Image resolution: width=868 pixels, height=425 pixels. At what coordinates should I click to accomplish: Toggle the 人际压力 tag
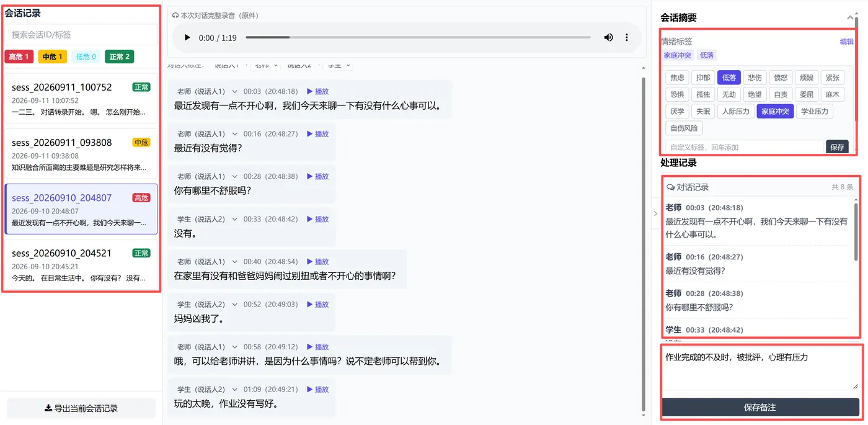(x=736, y=111)
